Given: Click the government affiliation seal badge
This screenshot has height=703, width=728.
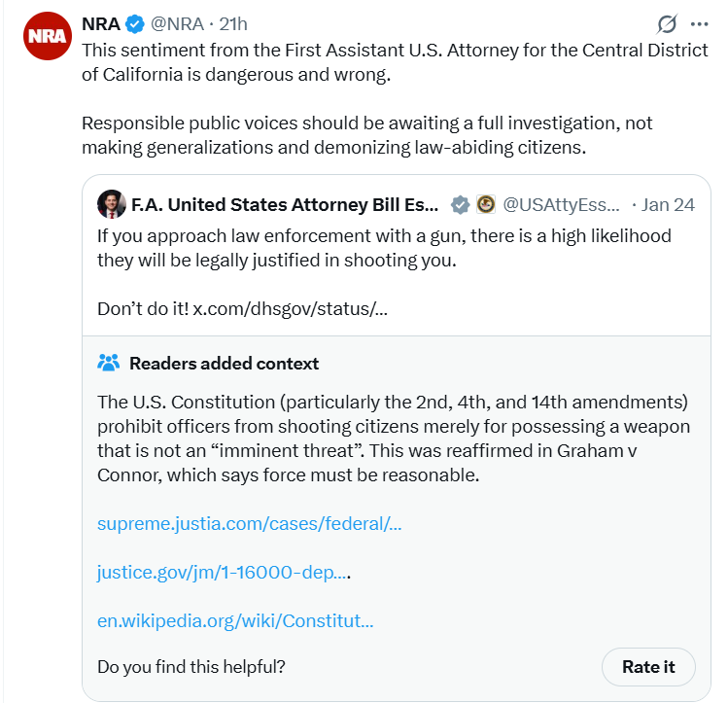Looking at the screenshot, I should point(485,204).
